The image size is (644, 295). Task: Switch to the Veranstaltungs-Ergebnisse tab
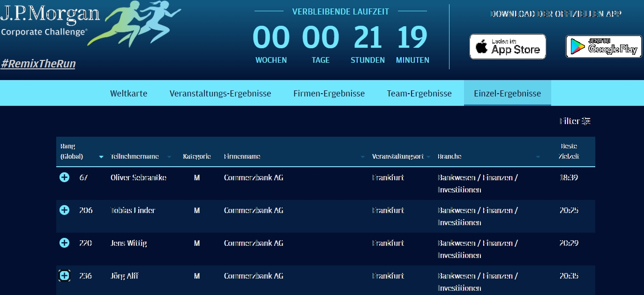coord(220,93)
